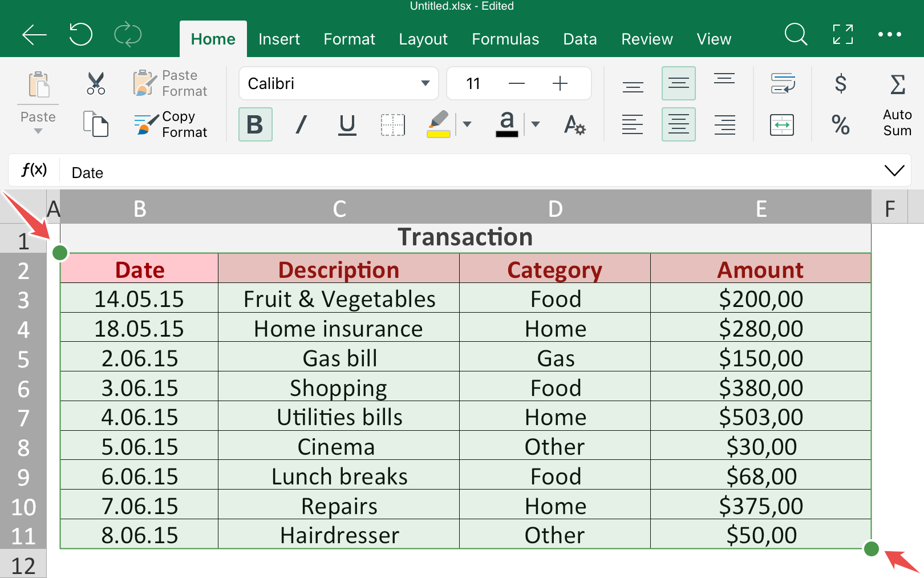
Task: Switch to the Formulas tab
Action: click(505, 39)
